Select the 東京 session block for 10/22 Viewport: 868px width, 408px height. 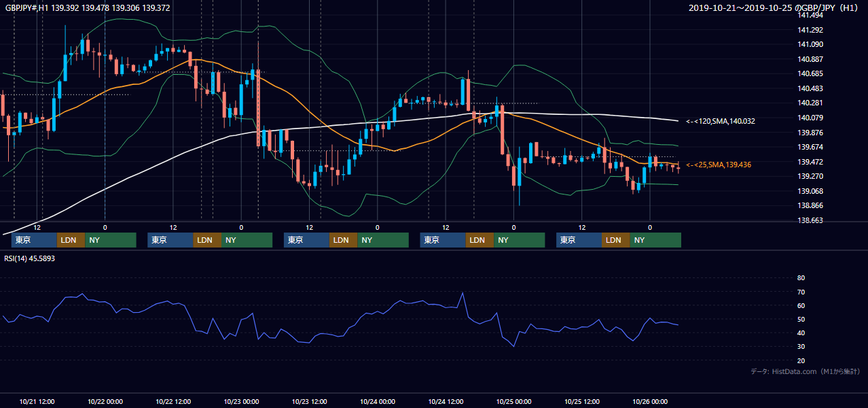click(x=170, y=240)
